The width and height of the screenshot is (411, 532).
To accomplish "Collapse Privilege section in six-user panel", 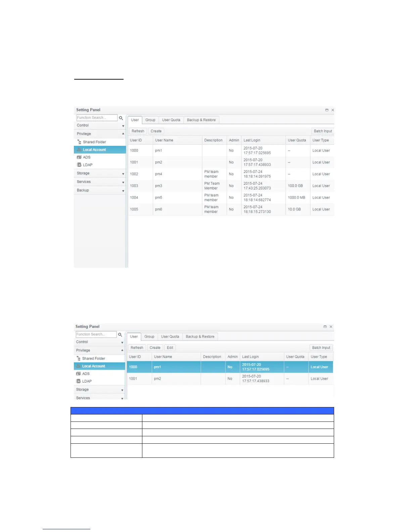I will [123, 134].
